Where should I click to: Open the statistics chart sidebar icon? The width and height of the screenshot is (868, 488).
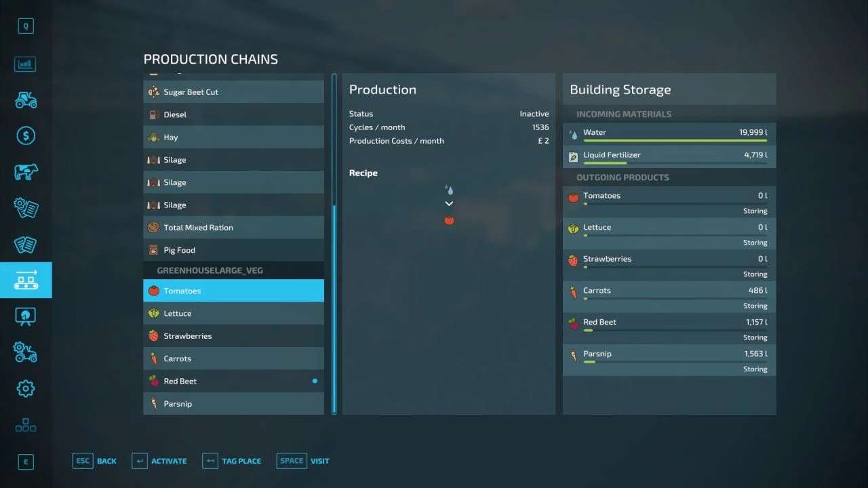[x=26, y=64]
